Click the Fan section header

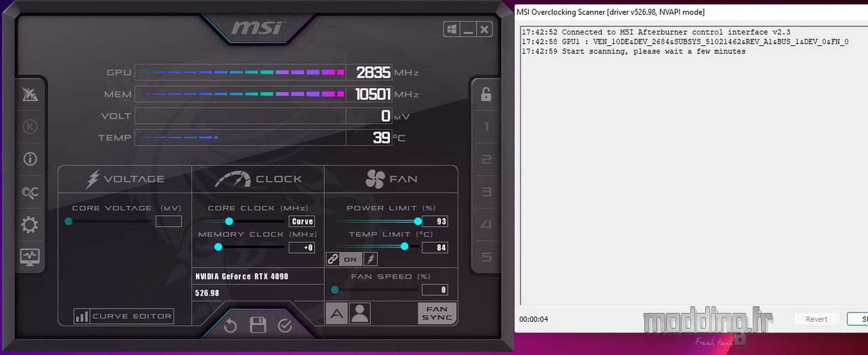coord(391,179)
